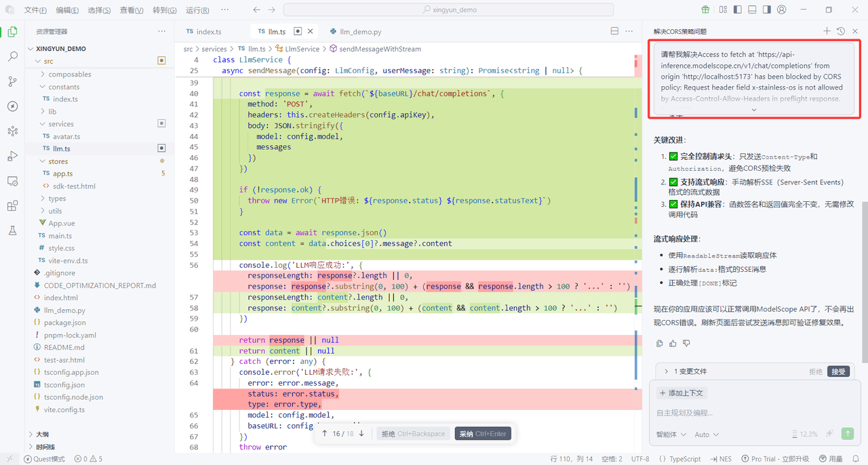Click 添加上下文 add context button
The image size is (868, 465).
click(x=682, y=392)
